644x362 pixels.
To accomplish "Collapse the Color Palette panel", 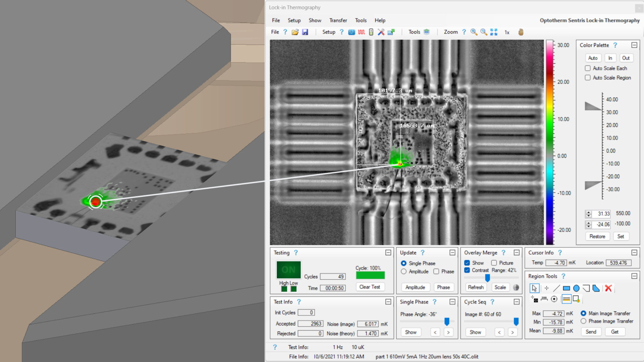I will coord(634,44).
